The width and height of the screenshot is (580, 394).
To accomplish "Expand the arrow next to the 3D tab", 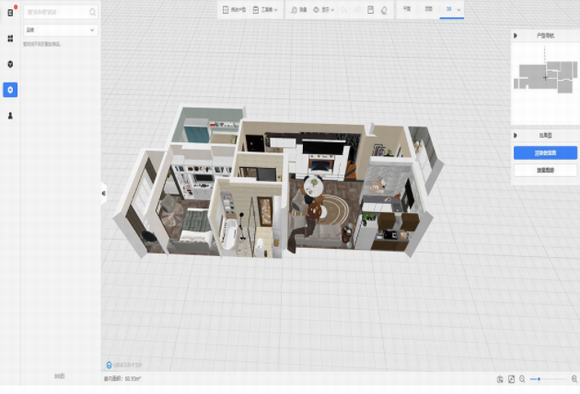I will (x=459, y=10).
